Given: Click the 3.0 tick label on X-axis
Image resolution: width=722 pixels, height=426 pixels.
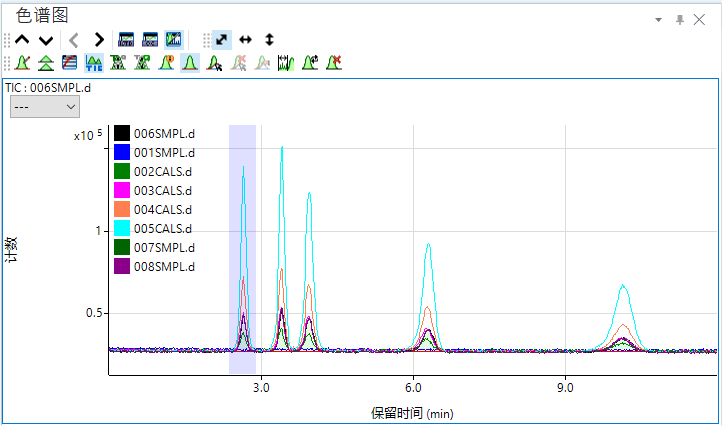Looking at the screenshot, I should point(261,388).
